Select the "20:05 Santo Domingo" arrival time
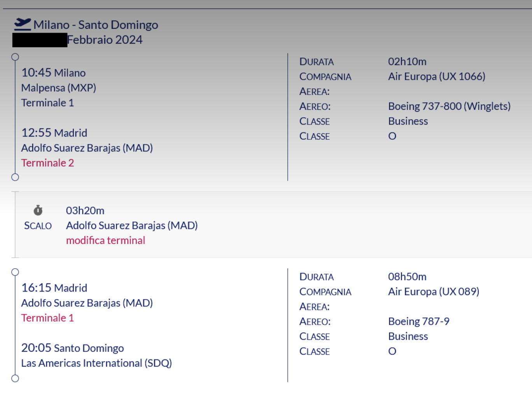532x401 pixels. (x=73, y=348)
